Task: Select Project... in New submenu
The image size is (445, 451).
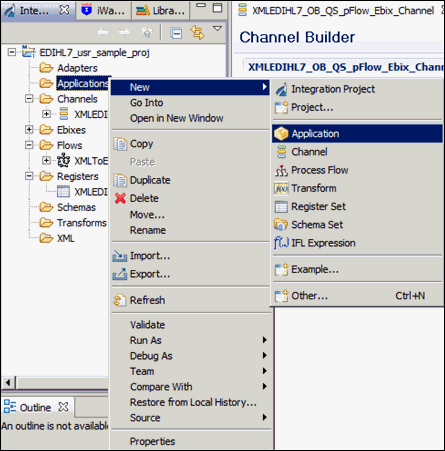Action: click(x=358, y=107)
